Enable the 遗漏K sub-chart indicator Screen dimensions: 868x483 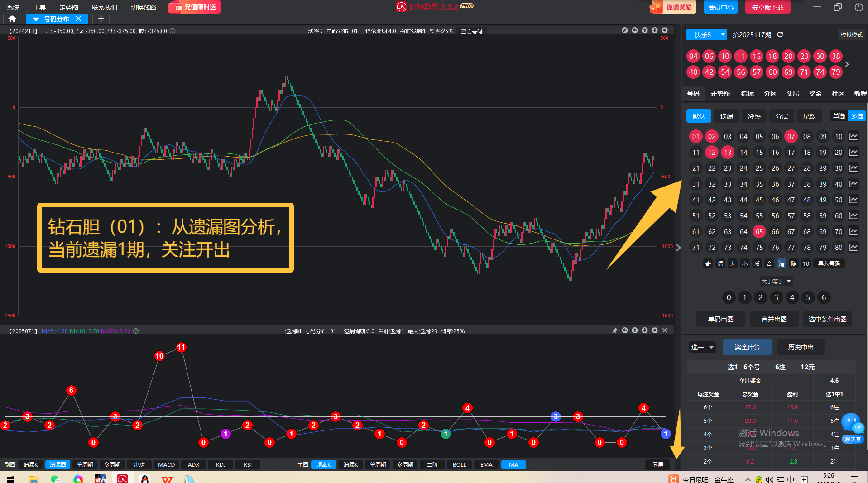point(31,464)
